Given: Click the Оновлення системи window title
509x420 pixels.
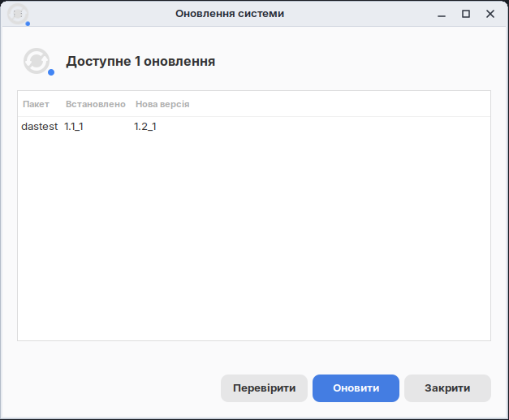Looking at the screenshot, I should point(230,14).
